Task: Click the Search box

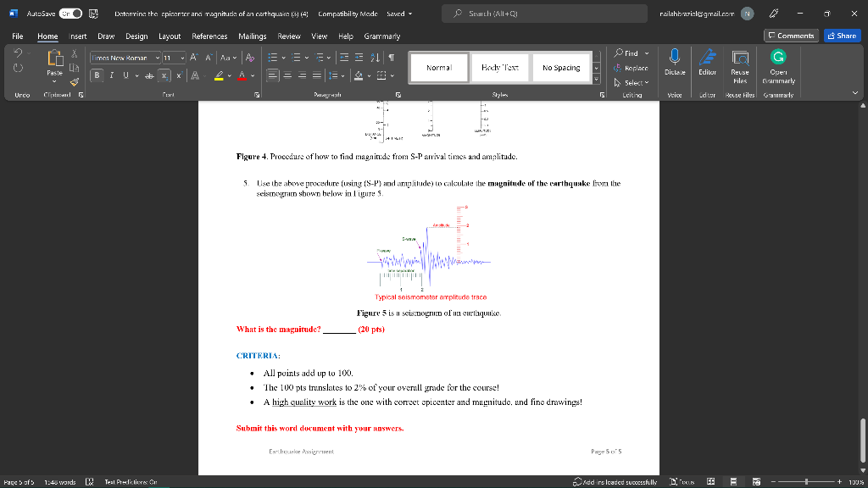Action: click(x=544, y=14)
